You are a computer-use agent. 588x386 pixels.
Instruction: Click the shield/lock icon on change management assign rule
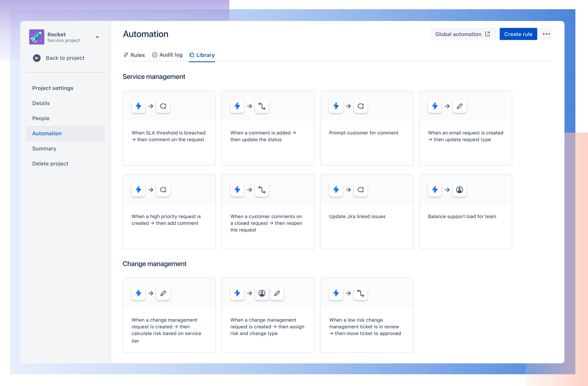[262, 293]
